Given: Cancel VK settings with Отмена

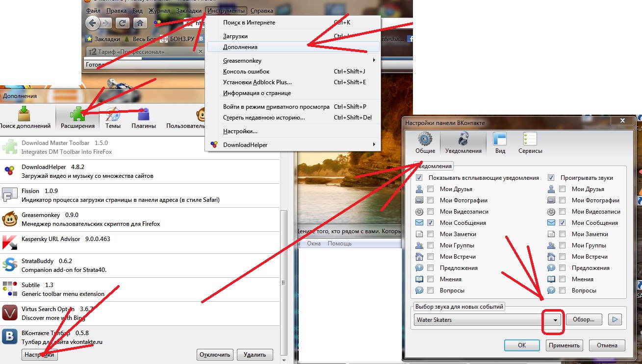Looking at the screenshot, I should [607, 345].
